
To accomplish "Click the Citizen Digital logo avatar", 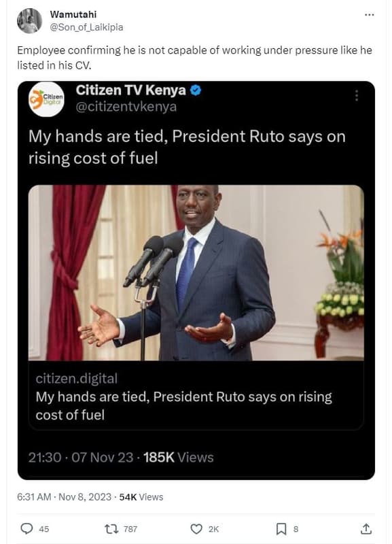I will [46, 99].
